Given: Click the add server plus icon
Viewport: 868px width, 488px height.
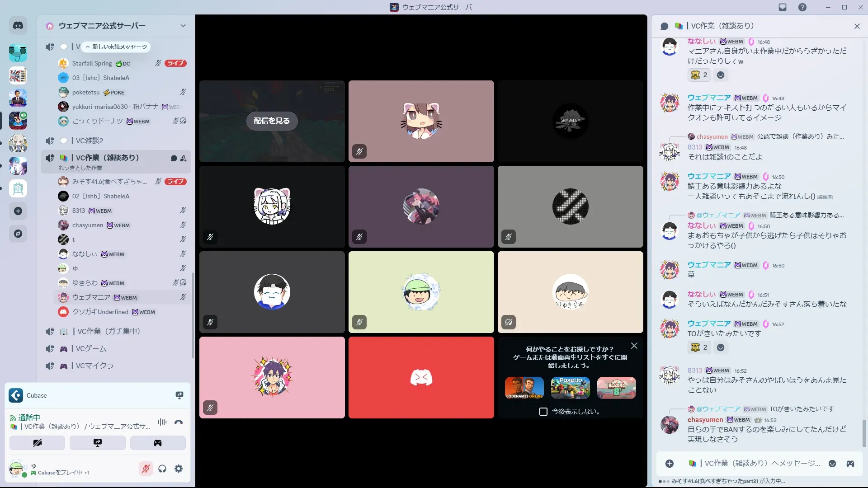Looking at the screenshot, I should point(18,211).
